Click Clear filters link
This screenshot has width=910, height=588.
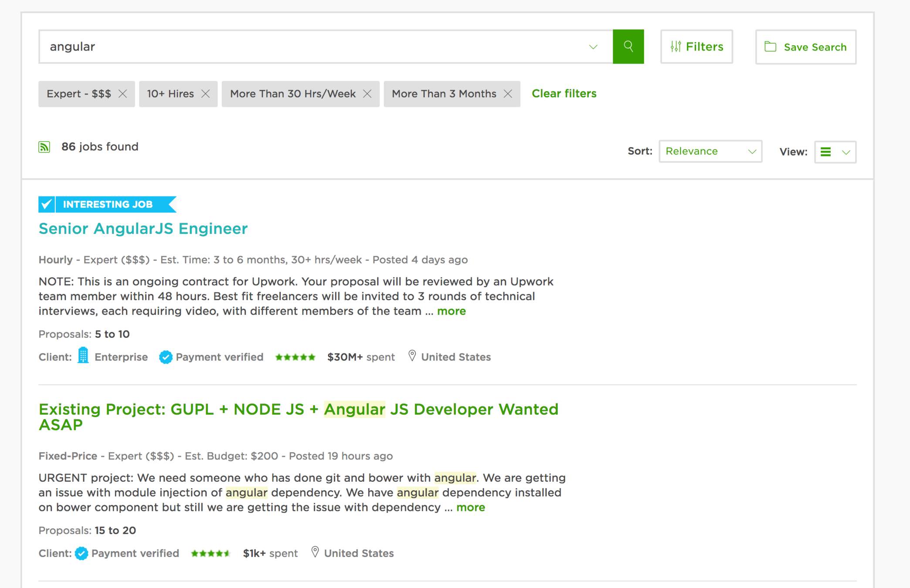tap(564, 94)
